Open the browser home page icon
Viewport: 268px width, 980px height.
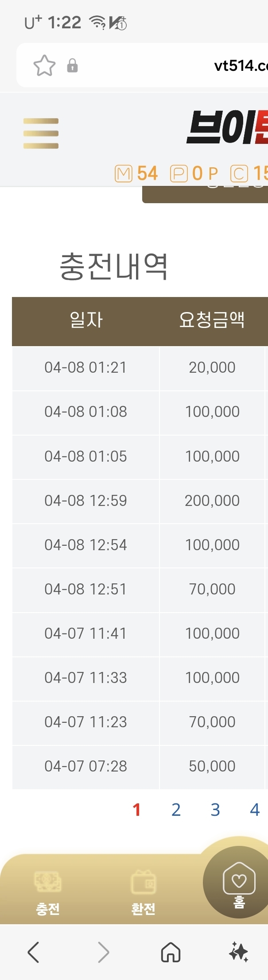(171, 952)
